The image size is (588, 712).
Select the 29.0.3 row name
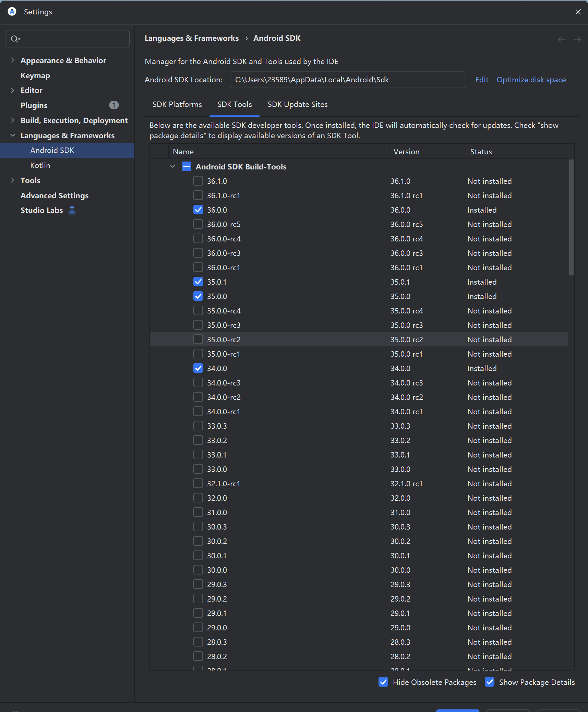[x=217, y=584]
